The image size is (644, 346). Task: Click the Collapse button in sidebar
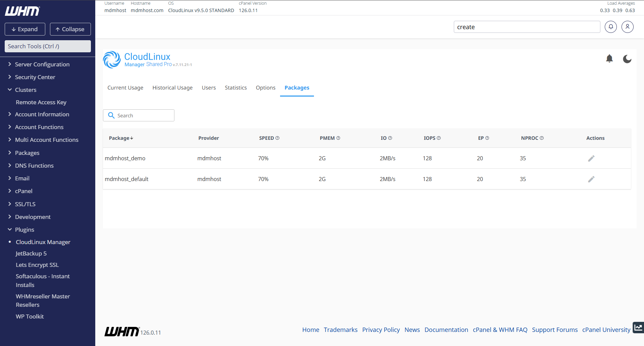pyautogui.click(x=70, y=29)
